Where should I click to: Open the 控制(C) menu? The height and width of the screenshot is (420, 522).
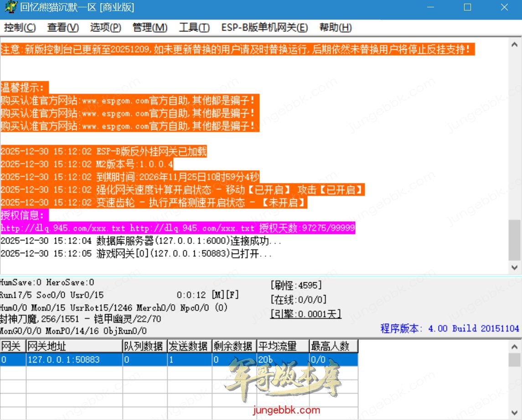point(20,28)
